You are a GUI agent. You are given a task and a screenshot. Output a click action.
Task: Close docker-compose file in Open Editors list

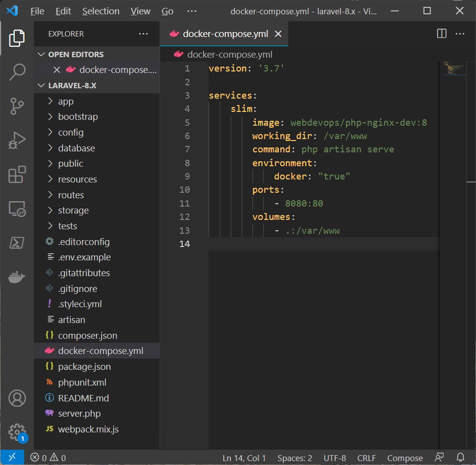[57, 70]
